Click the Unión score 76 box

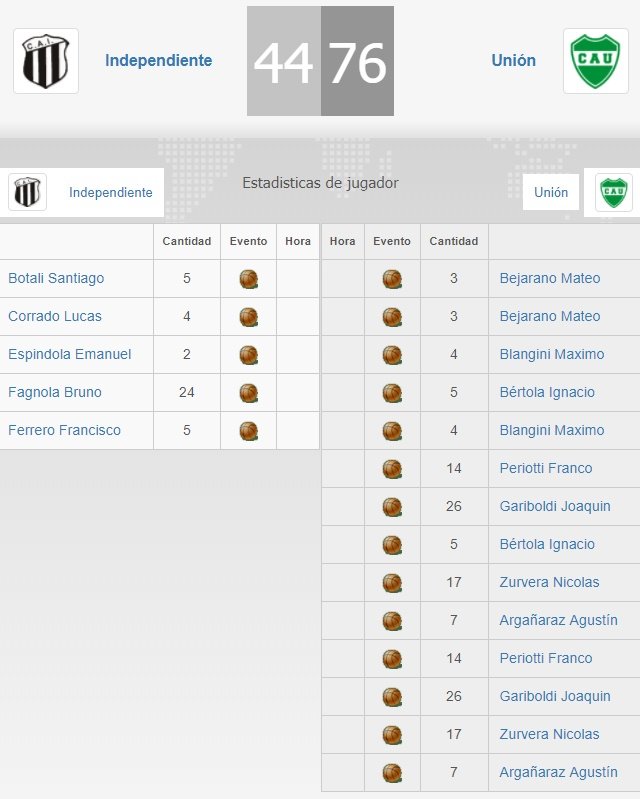point(357,61)
